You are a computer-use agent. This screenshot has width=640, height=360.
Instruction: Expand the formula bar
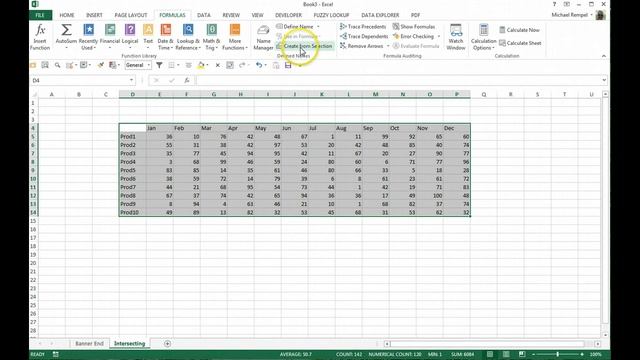[x=604, y=80]
